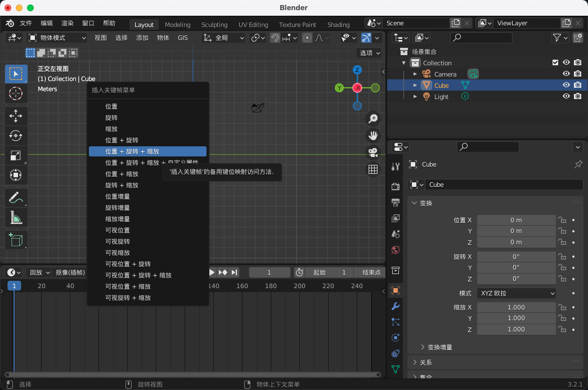Open the Object Data mesh tab
The image size is (588, 390).
coord(396,369)
